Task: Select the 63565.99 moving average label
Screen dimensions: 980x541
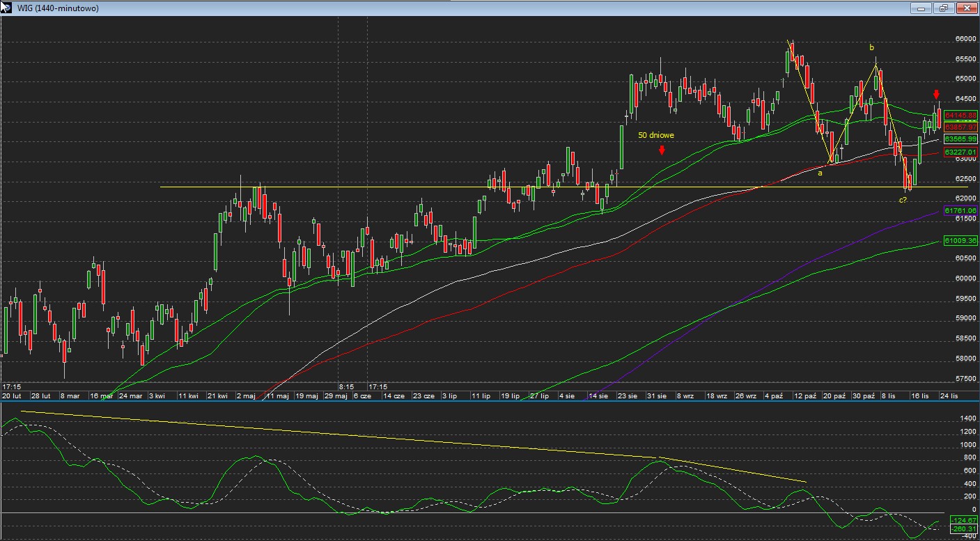Action: pyautogui.click(x=960, y=139)
